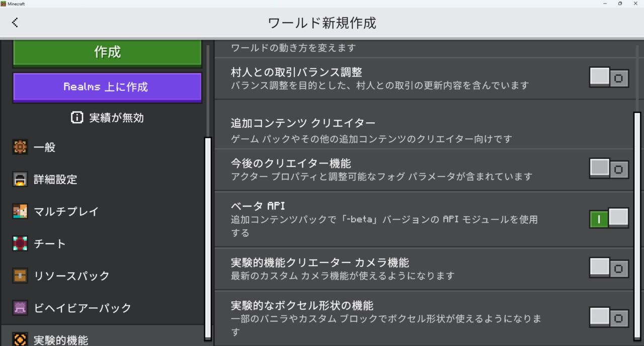Click the 一般 gear icon
This screenshot has width=644, height=346.
20,147
